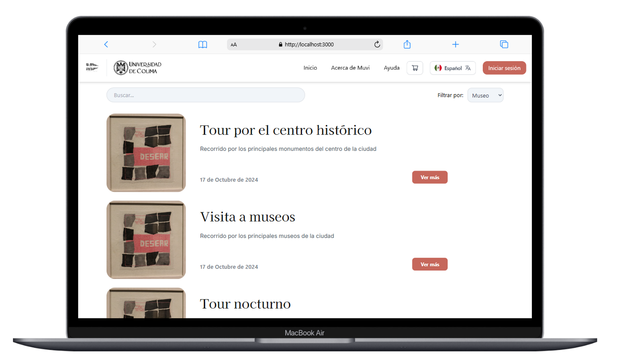Open the bookmarks book icon
623x364 pixels.
point(203,45)
